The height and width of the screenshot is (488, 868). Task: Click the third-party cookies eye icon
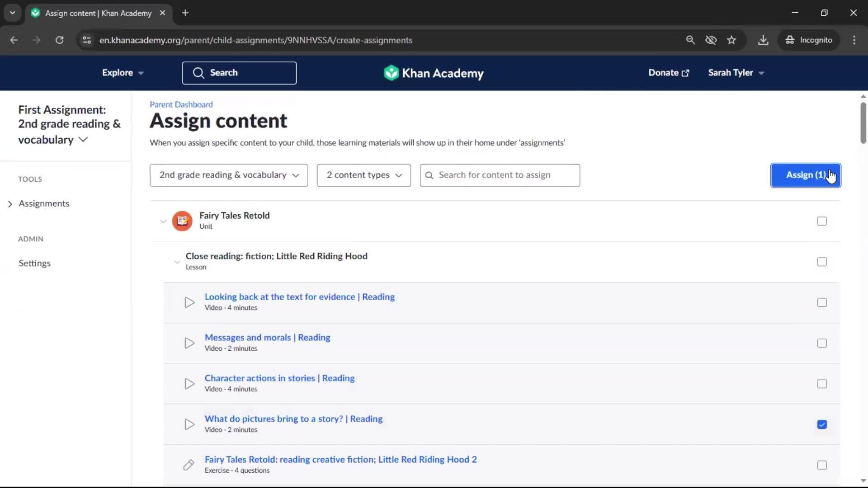pyautogui.click(x=711, y=40)
